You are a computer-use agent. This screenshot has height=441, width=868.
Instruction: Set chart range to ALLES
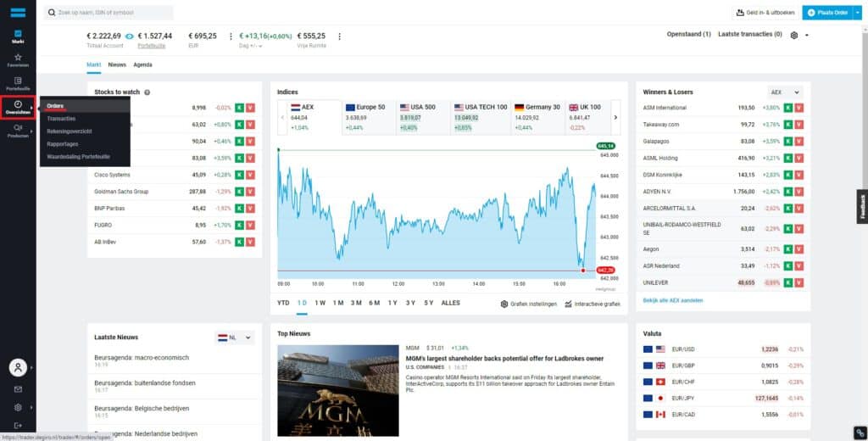point(451,303)
